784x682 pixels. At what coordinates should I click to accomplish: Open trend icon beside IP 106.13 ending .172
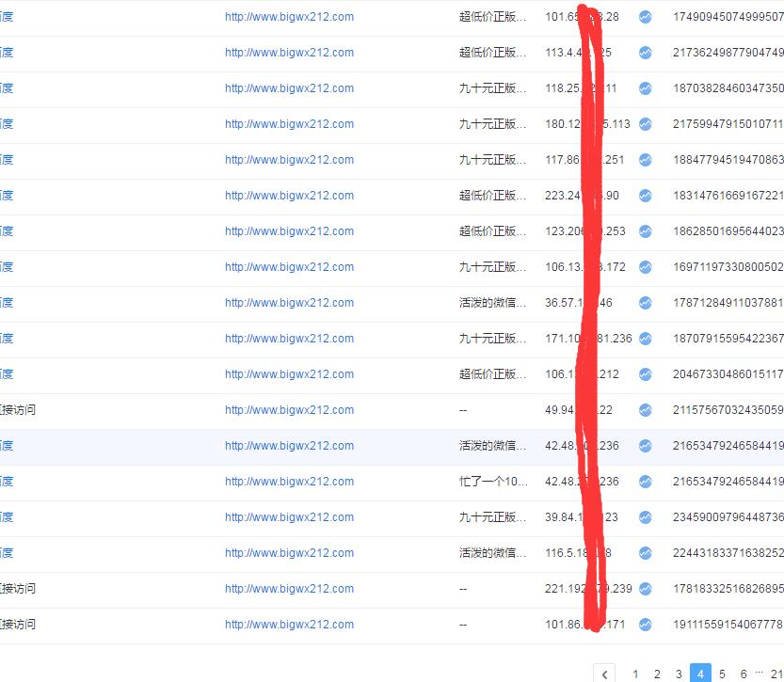(646, 267)
